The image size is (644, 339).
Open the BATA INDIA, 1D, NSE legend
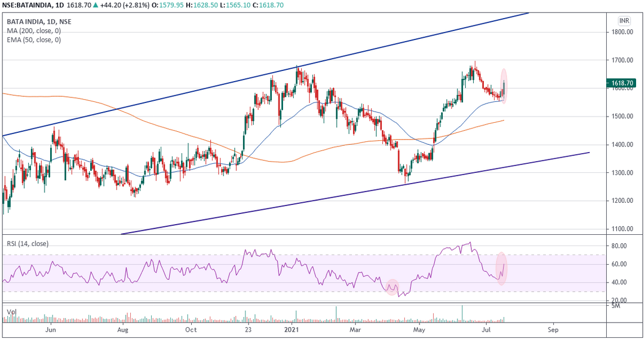(39, 22)
